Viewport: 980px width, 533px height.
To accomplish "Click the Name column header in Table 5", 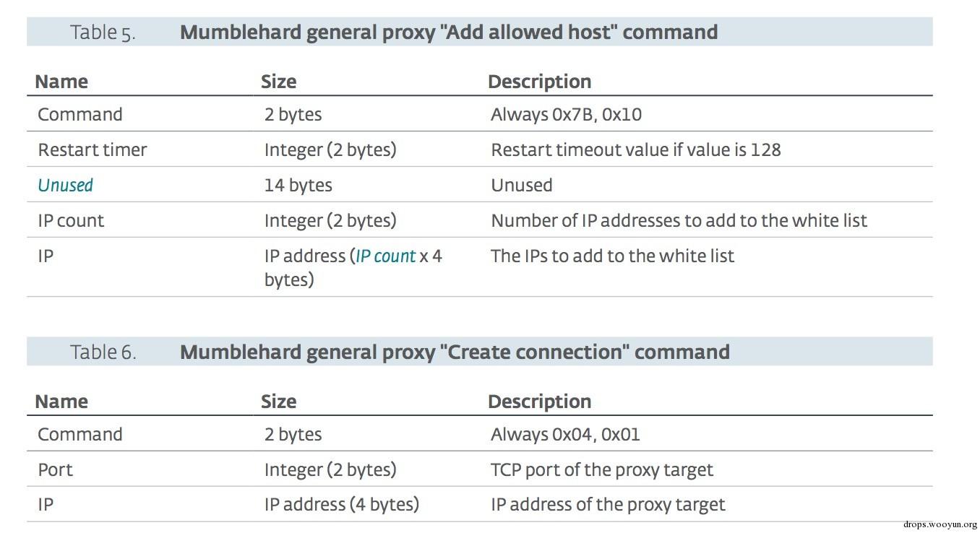I will tap(61, 82).
